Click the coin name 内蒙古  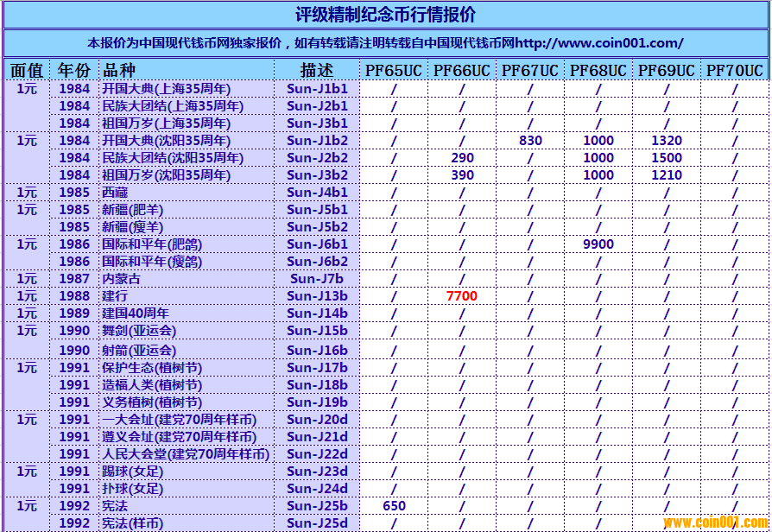[120, 279]
